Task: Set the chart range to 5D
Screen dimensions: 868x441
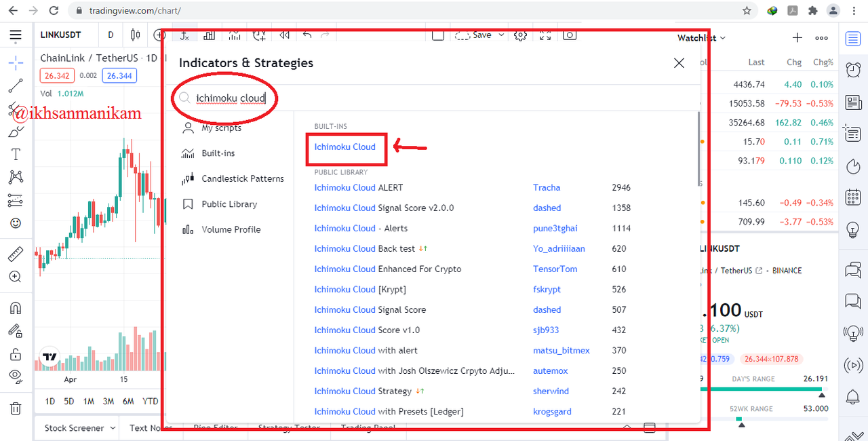Action: pyautogui.click(x=69, y=401)
